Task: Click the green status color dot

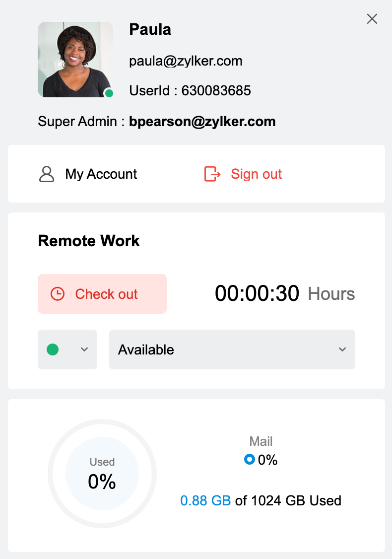Action: (x=53, y=349)
